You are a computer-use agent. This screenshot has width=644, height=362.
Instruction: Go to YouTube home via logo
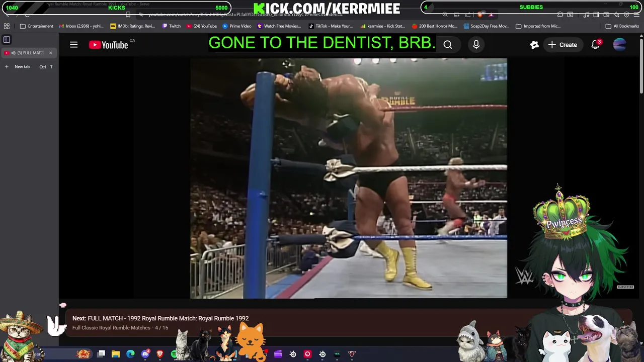(109, 45)
